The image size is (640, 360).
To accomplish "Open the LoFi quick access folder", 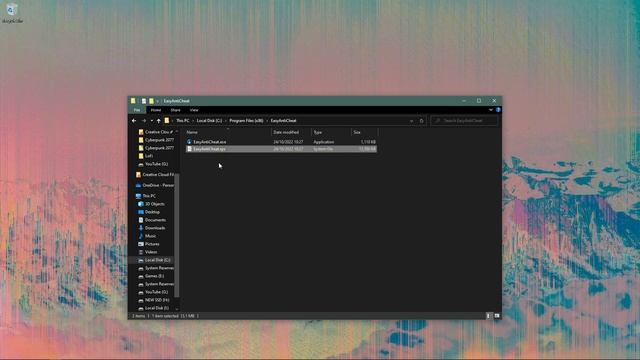I will (x=146, y=156).
